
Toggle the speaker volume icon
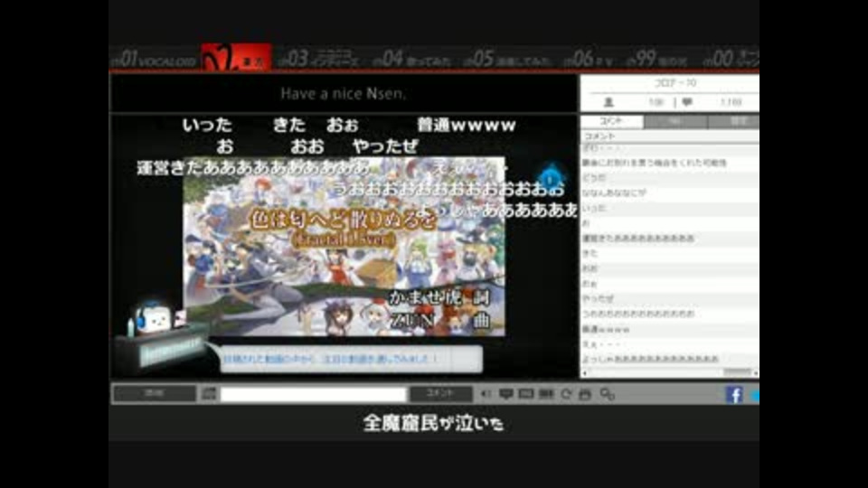click(486, 394)
